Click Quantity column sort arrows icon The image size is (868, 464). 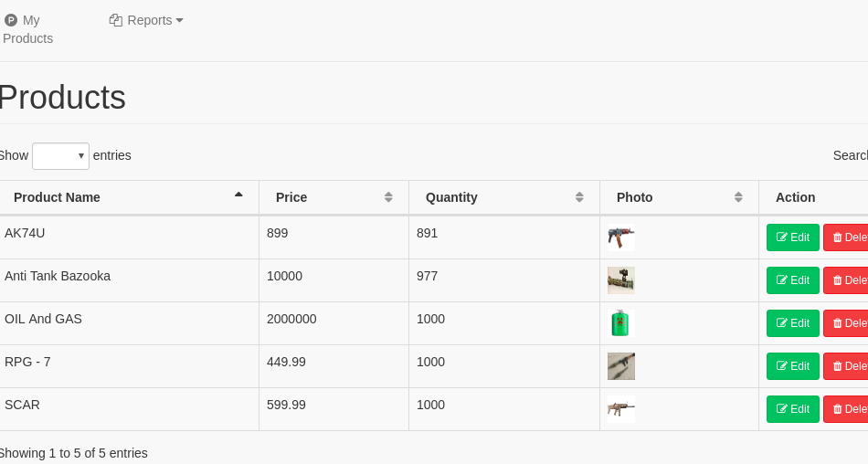[x=579, y=197]
